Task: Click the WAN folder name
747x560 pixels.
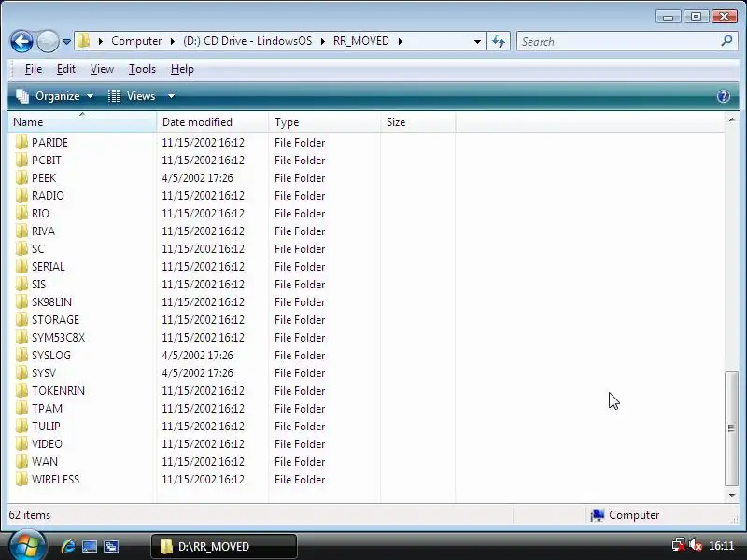Action: click(45, 461)
